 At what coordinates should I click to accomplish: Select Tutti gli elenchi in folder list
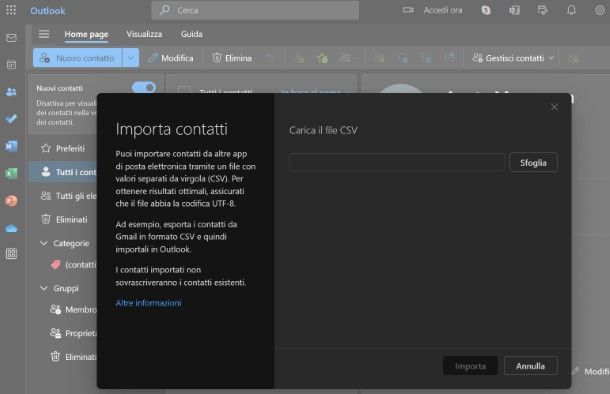(63, 196)
